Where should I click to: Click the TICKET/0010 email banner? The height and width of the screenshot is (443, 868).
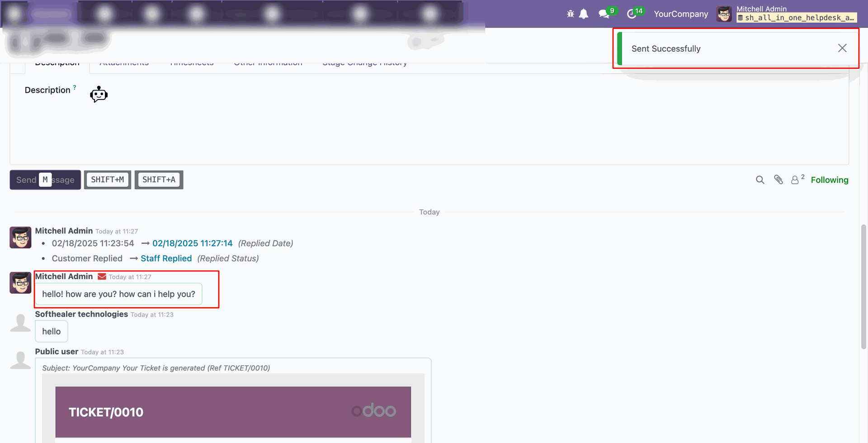coord(233,412)
